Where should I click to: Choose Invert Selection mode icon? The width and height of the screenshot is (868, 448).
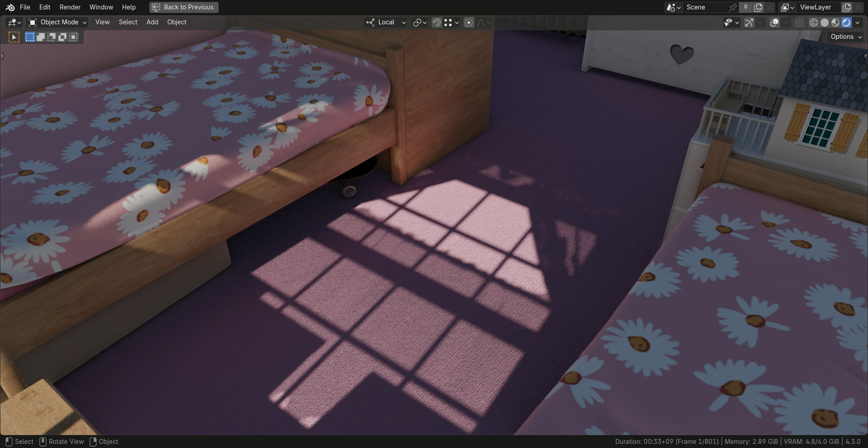coord(62,37)
